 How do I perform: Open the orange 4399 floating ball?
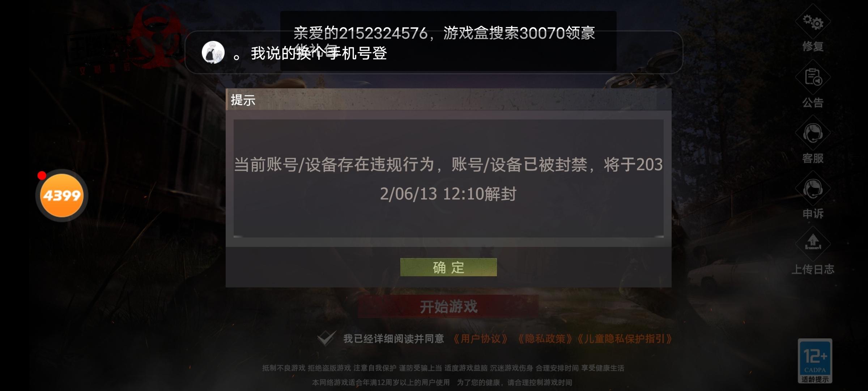[x=62, y=195]
